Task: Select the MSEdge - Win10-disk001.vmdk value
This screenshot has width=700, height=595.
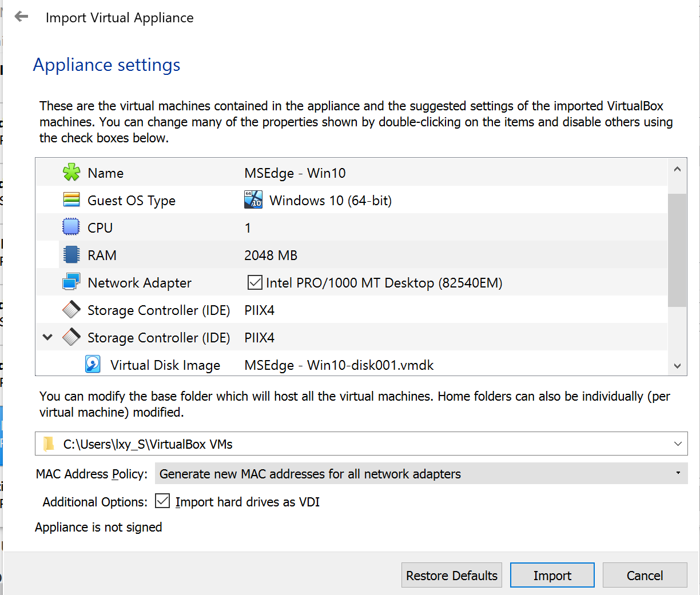Action: coord(339,365)
